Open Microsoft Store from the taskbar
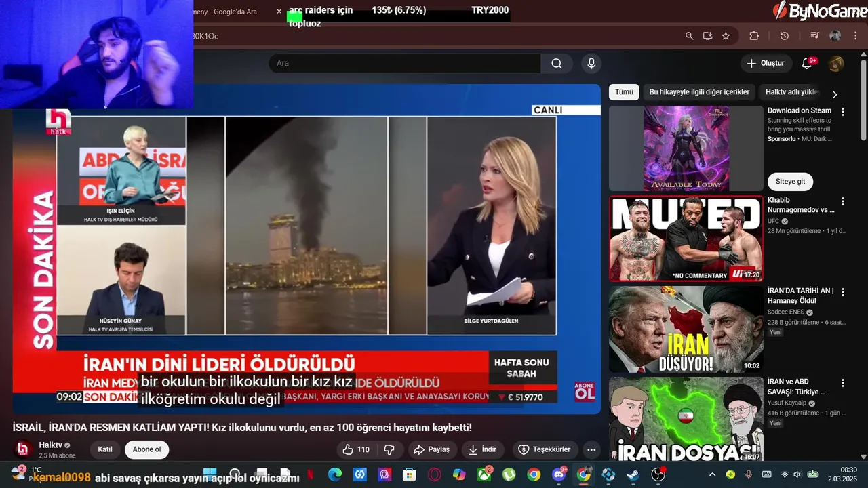 coord(410,474)
